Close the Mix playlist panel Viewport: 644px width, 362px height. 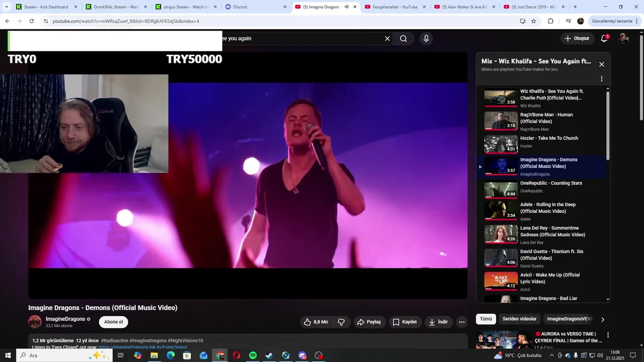[x=601, y=64]
